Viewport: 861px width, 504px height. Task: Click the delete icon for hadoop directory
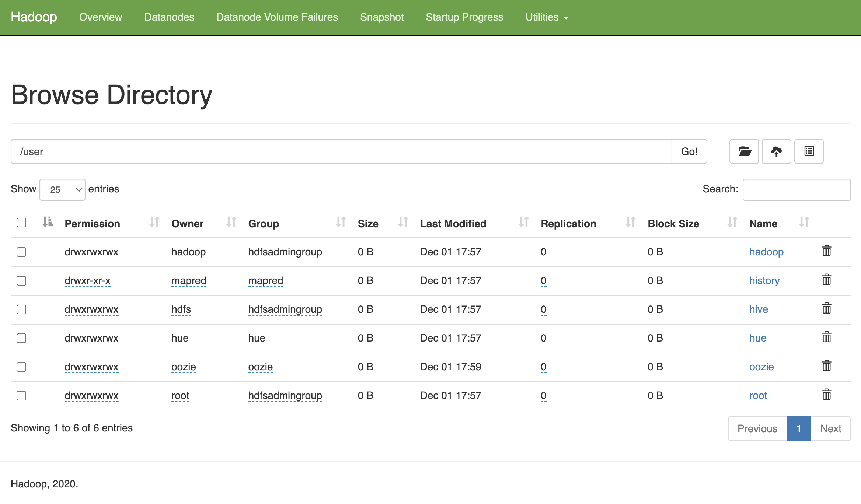[x=827, y=251]
